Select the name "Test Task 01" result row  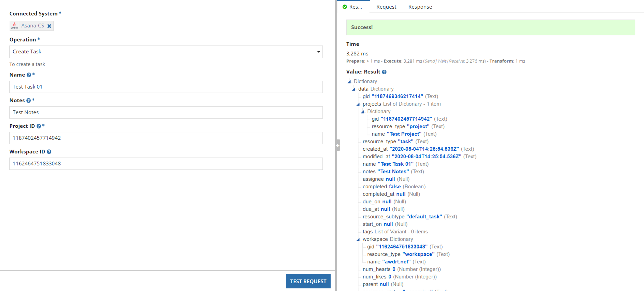[395, 164]
